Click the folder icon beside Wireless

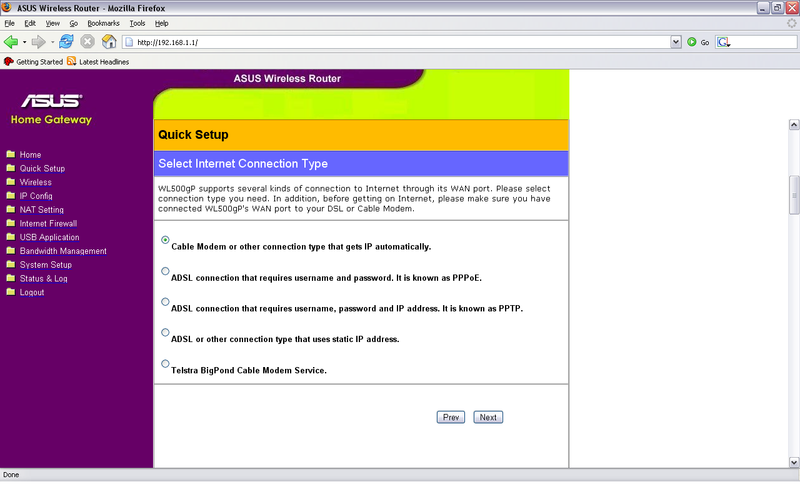(x=11, y=182)
